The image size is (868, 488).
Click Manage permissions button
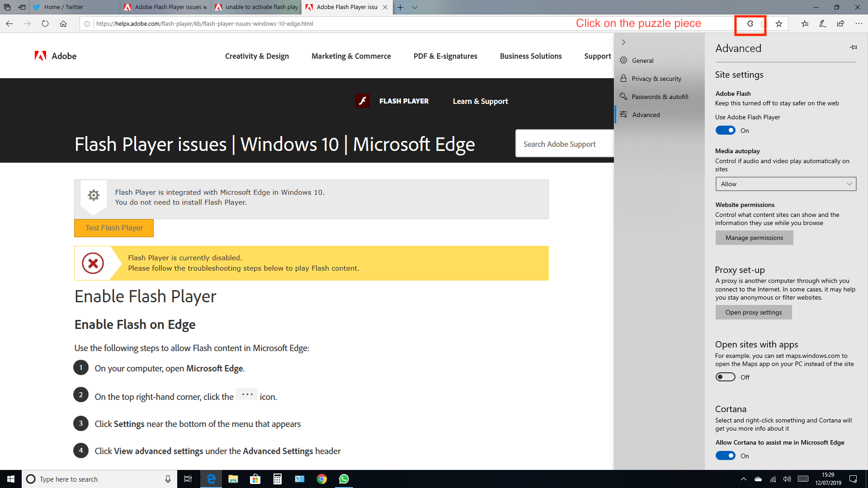[x=754, y=238]
